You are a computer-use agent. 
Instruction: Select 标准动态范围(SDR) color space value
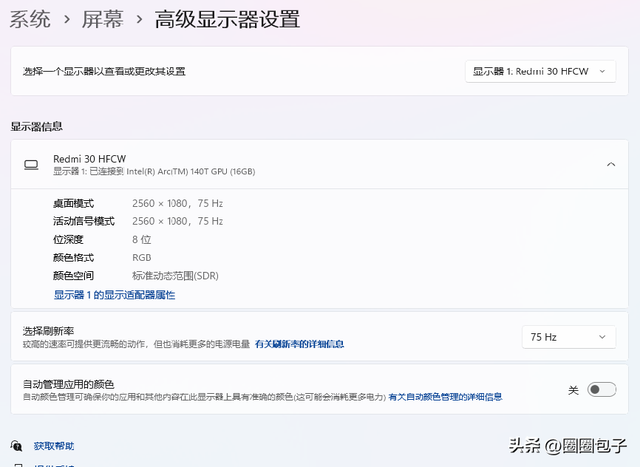176,276
